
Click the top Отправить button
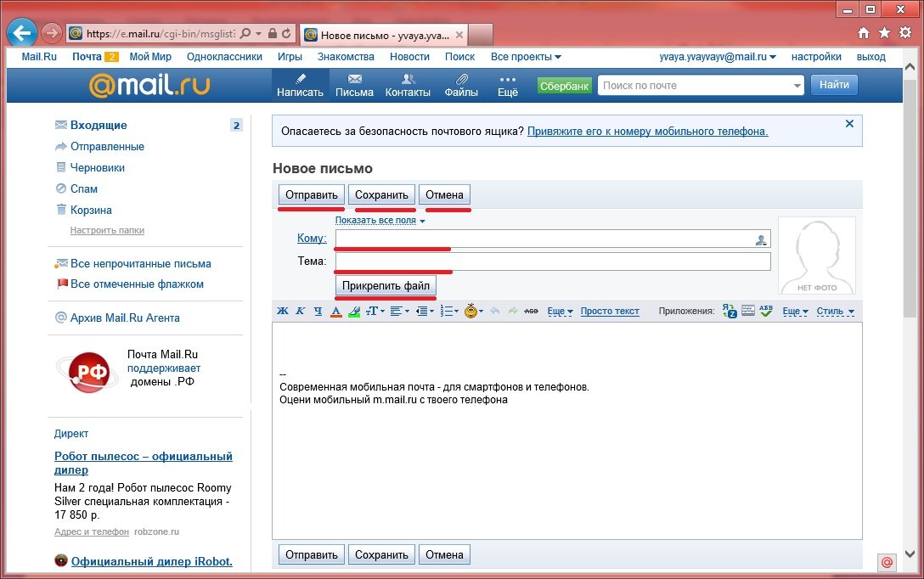pos(311,195)
